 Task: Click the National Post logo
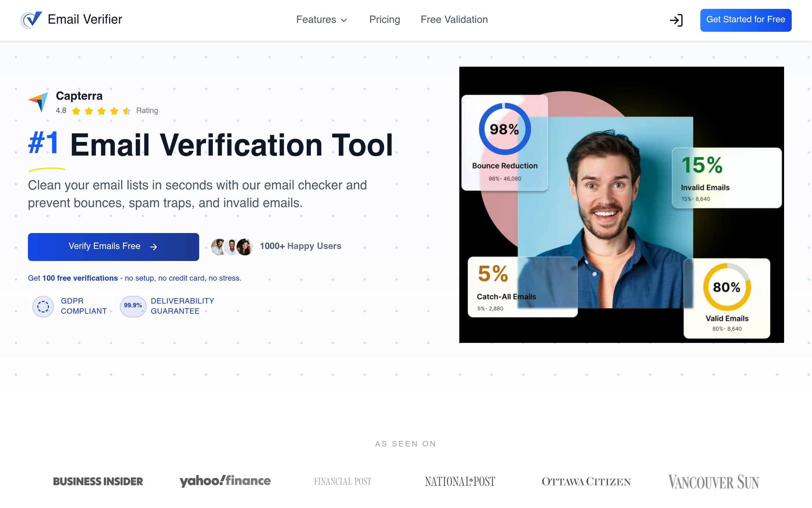(x=460, y=481)
